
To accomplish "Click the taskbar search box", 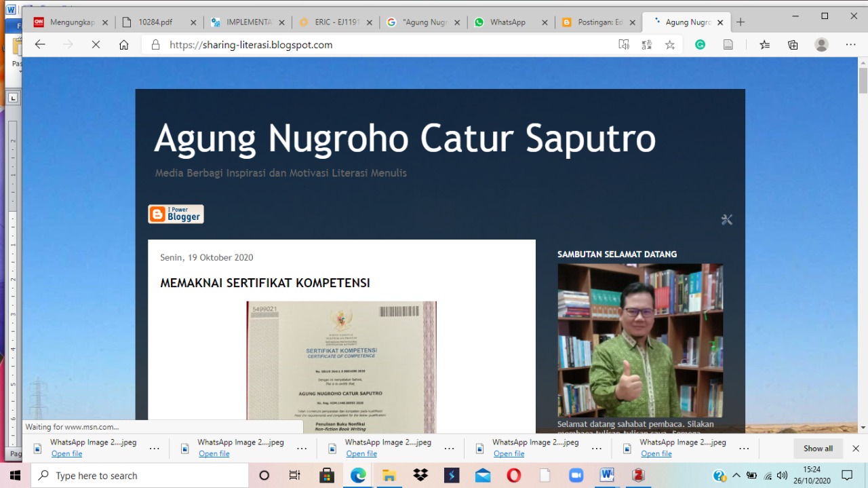I will [x=140, y=476].
